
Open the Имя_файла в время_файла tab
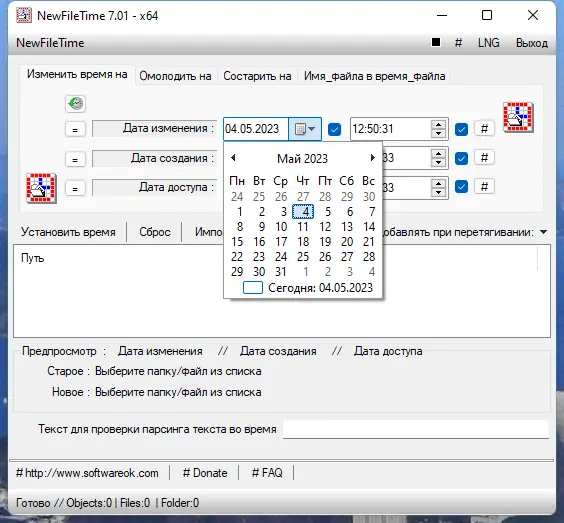click(x=374, y=76)
